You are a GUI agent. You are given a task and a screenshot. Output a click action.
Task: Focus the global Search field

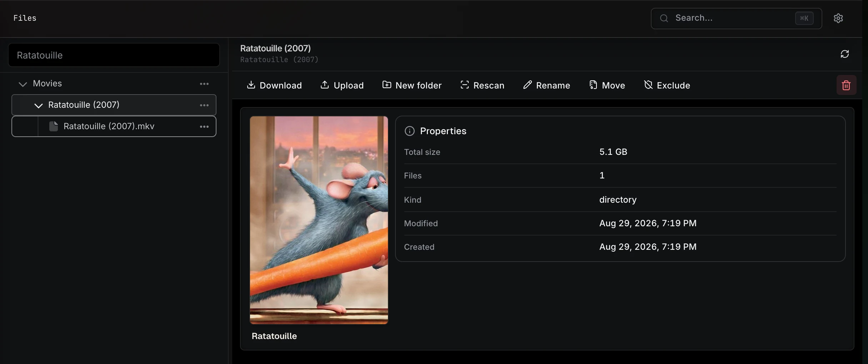(736, 18)
